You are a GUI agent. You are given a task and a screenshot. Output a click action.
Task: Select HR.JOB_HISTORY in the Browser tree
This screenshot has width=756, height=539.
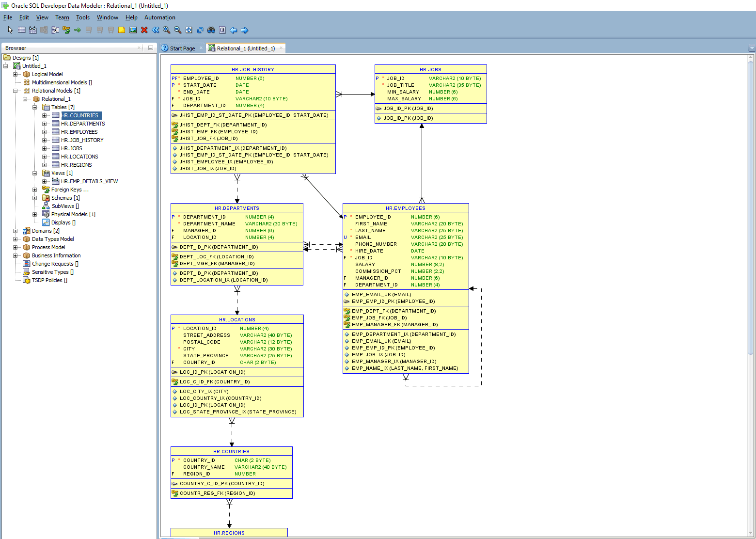coord(82,140)
